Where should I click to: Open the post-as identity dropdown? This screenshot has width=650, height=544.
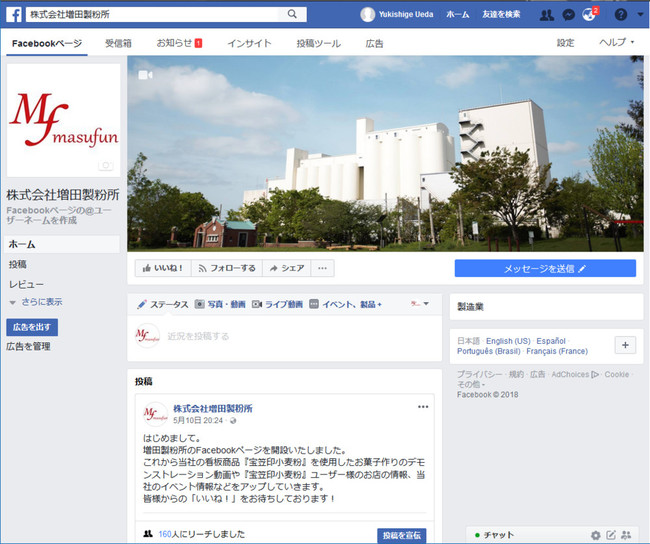click(420, 304)
